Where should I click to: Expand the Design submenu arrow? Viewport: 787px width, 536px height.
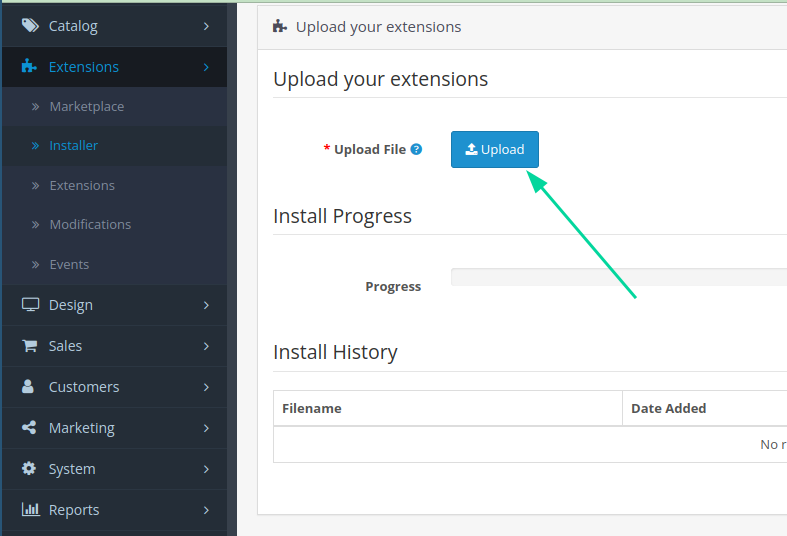pyautogui.click(x=206, y=305)
